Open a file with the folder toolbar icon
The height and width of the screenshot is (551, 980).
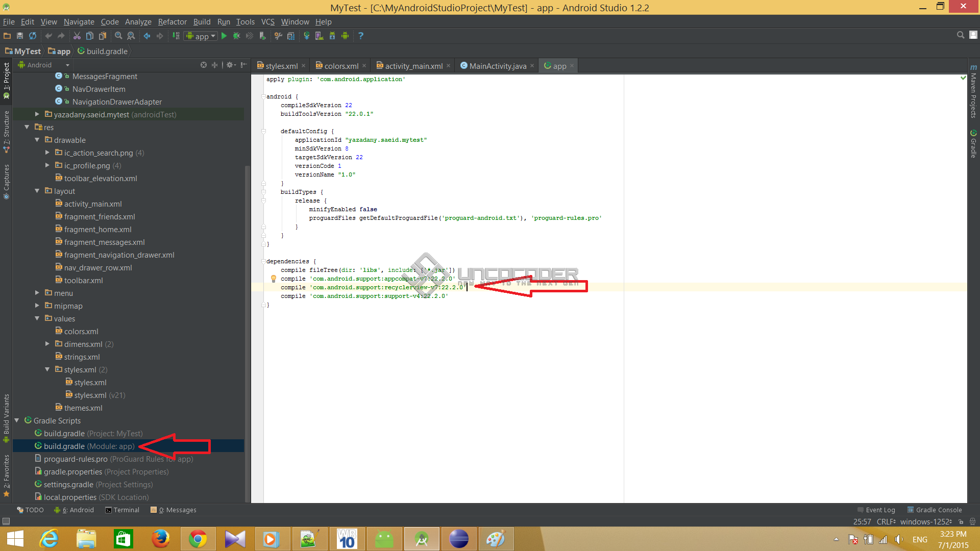tap(7, 36)
